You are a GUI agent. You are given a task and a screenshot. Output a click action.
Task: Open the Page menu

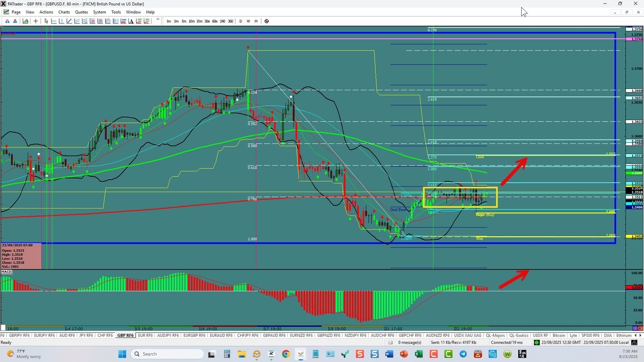pyautogui.click(x=16, y=12)
